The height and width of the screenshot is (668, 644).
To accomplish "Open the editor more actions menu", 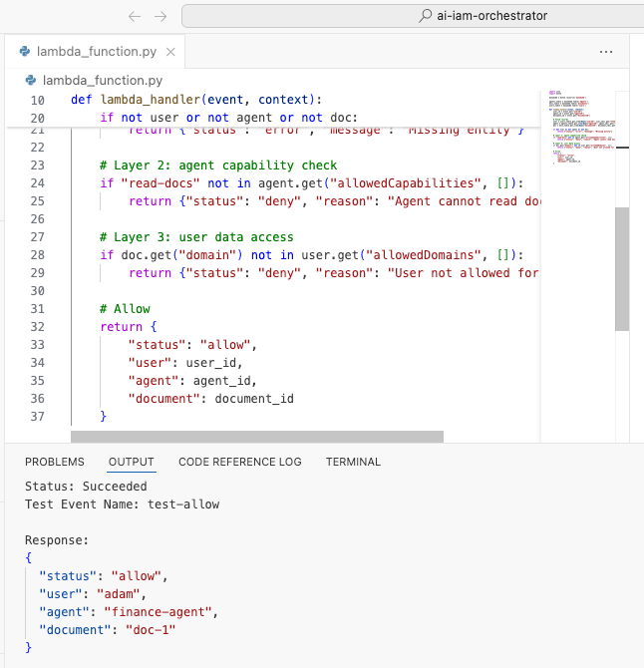I will [x=606, y=52].
